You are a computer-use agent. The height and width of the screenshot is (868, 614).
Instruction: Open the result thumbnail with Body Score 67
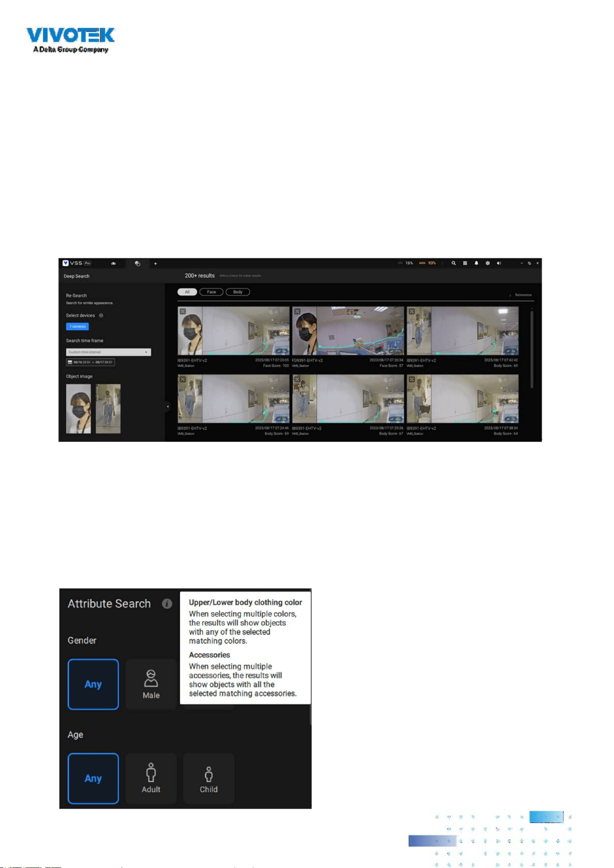point(348,399)
